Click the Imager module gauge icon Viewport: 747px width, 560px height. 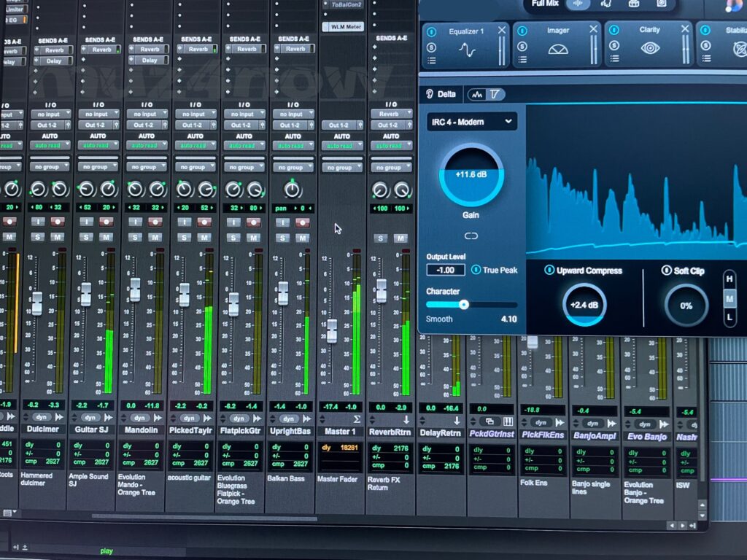click(x=558, y=48)
